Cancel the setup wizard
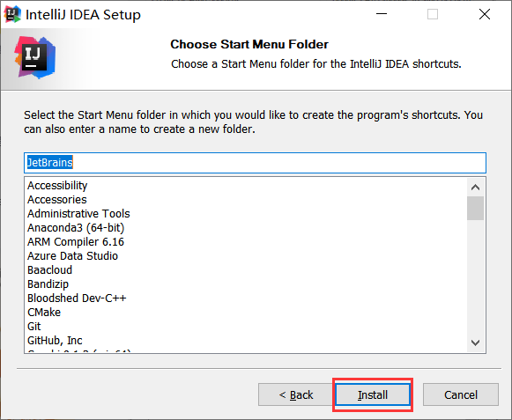512x420 pixels. pos(461,394)
